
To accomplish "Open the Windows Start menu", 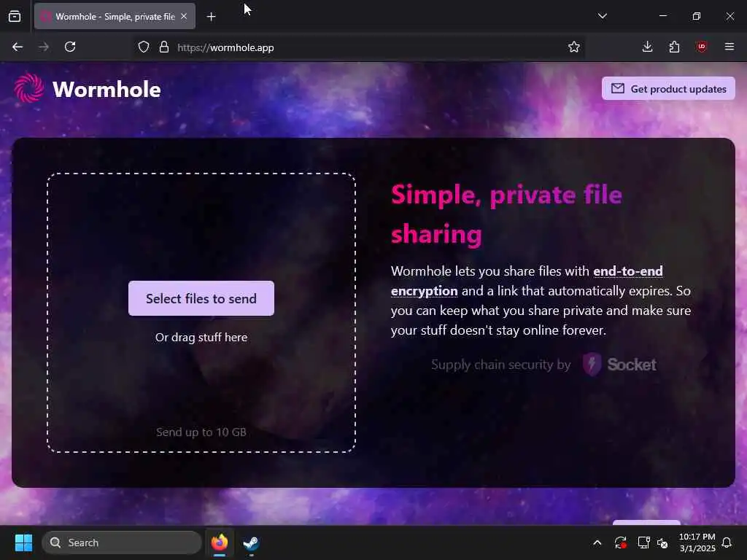I will coord(23,542).
